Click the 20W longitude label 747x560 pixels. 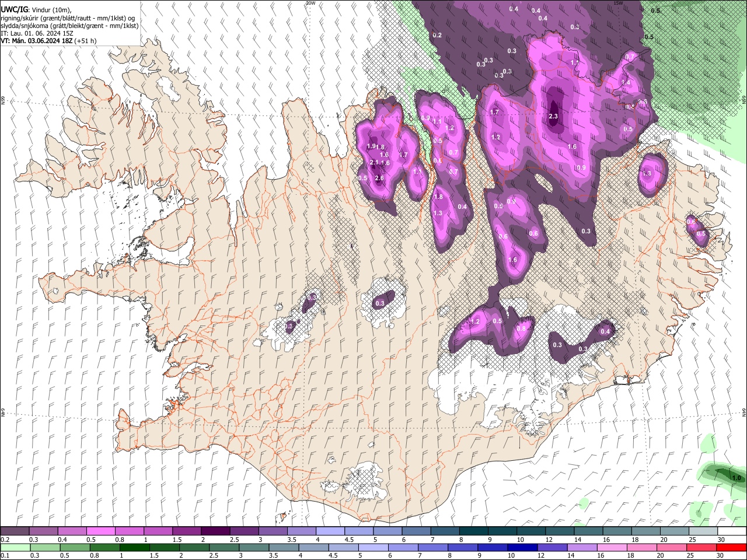310,3
